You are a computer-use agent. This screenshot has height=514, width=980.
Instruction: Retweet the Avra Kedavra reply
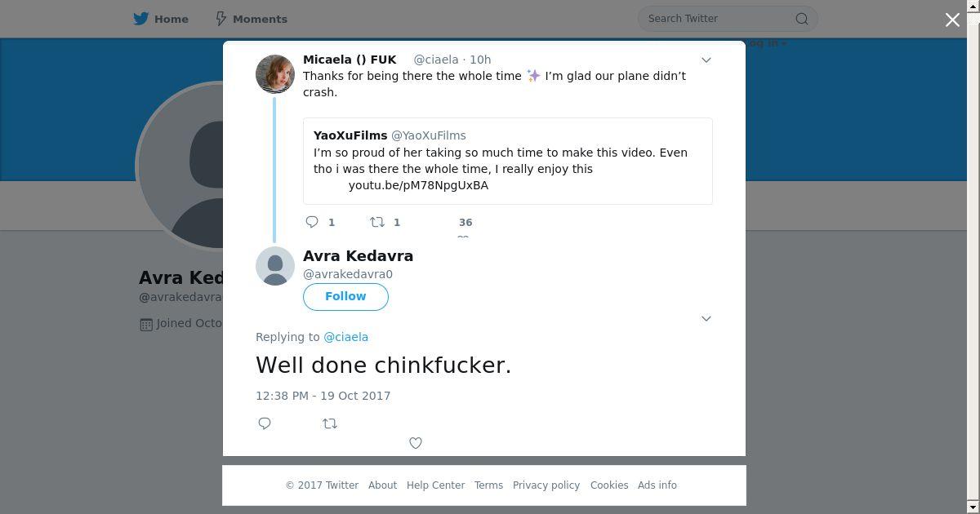[x=330, y=423]
